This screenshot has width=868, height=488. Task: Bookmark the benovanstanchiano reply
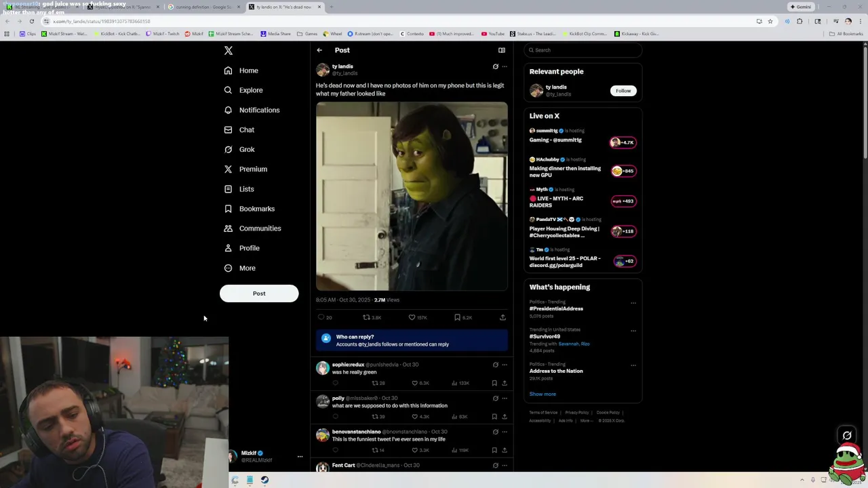494,450
